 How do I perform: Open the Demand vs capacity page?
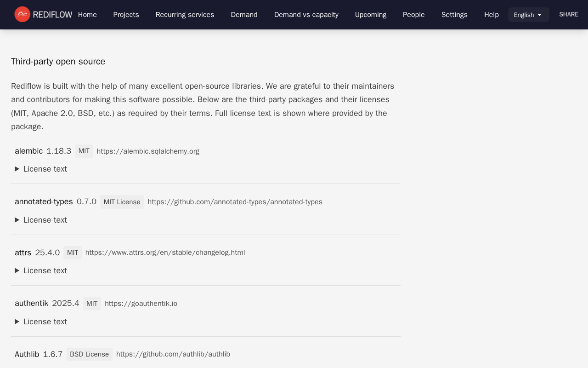[306, 15]
